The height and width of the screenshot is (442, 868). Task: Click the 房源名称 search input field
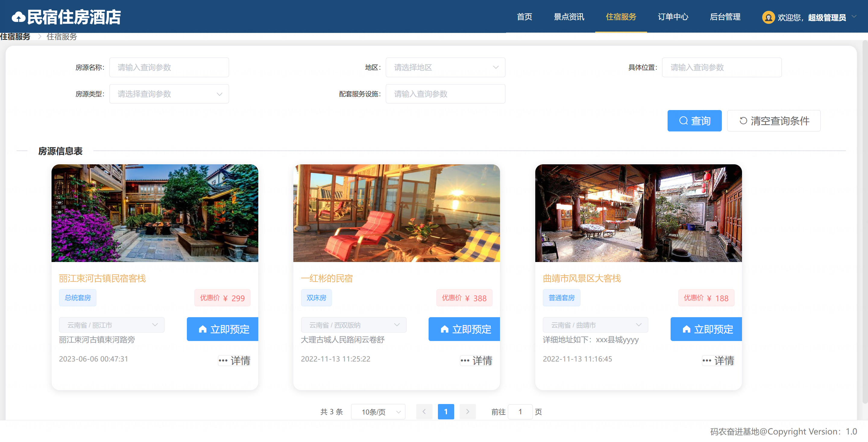(x=169, y=68)
